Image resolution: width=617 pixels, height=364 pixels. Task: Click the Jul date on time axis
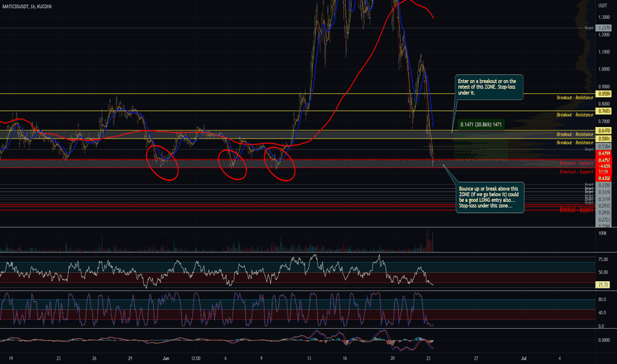click(x=524, y=359)
